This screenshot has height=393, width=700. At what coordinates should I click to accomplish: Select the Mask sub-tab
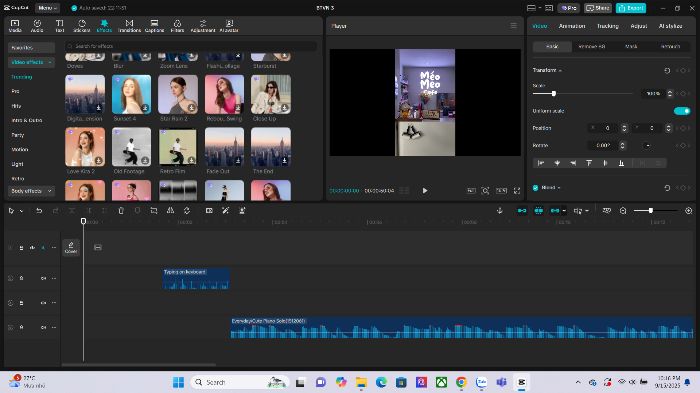(x=631, y=46)
